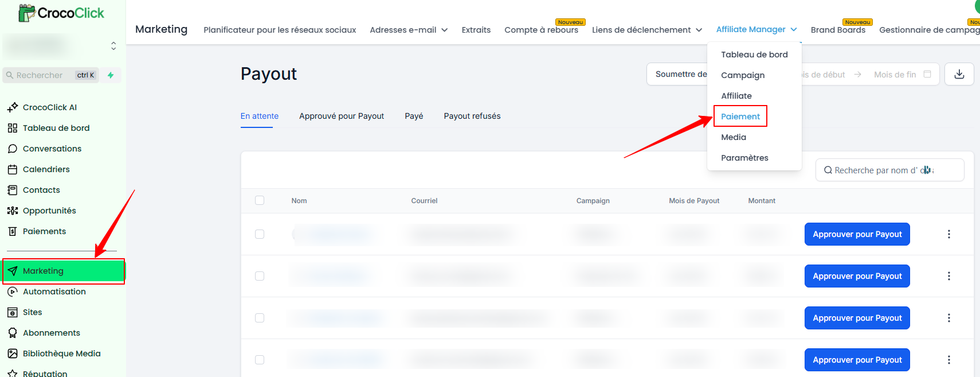Open three-dot menu of third payout row

pyautogui.click(x=949, y=318)
